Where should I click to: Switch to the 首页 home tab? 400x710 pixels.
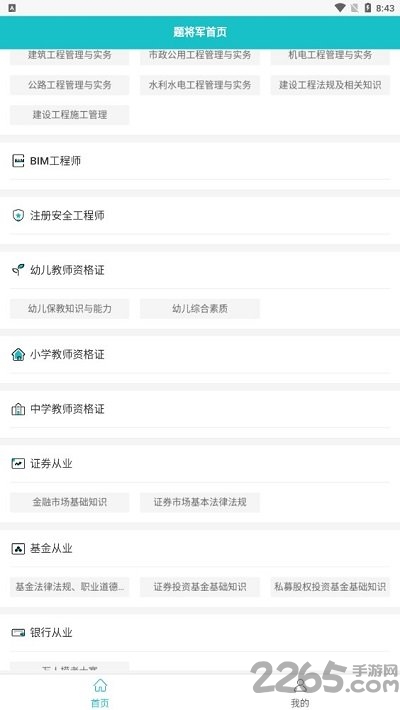100,693
